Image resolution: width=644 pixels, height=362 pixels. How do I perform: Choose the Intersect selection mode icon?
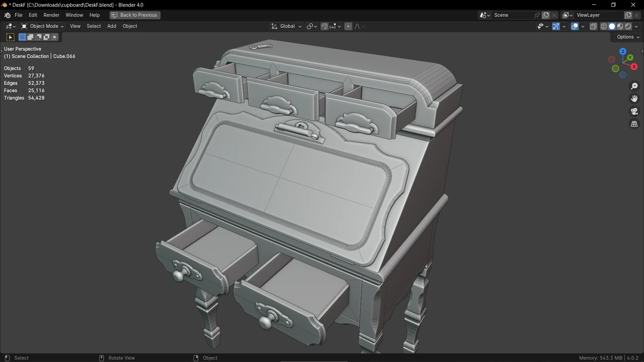(x=55, y=37)
